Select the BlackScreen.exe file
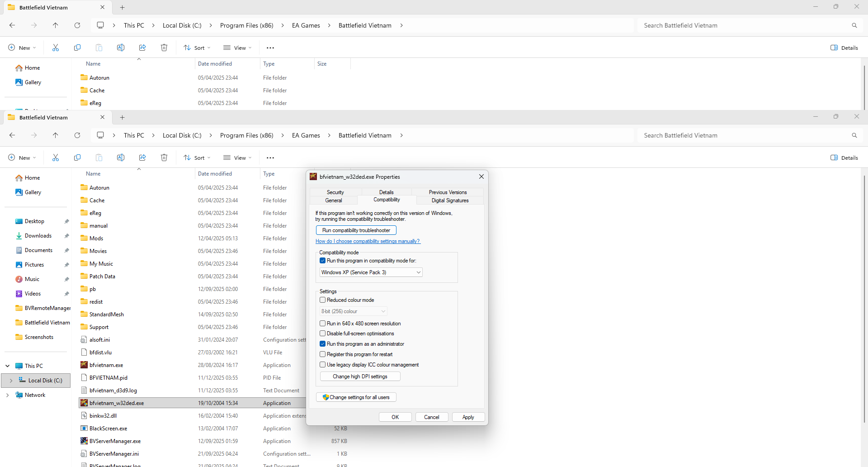This screenshot has width=868, height=467. tap(108, 428)
